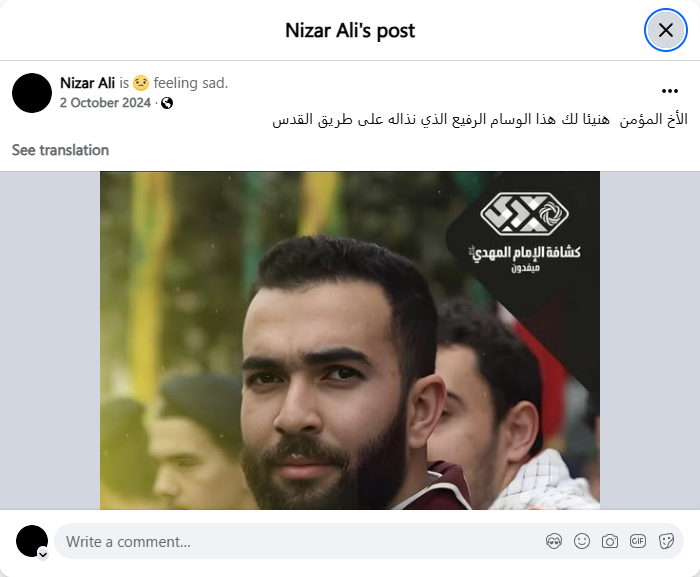
Task: Click the public globe audience icon
Action: tap(167, 103)
